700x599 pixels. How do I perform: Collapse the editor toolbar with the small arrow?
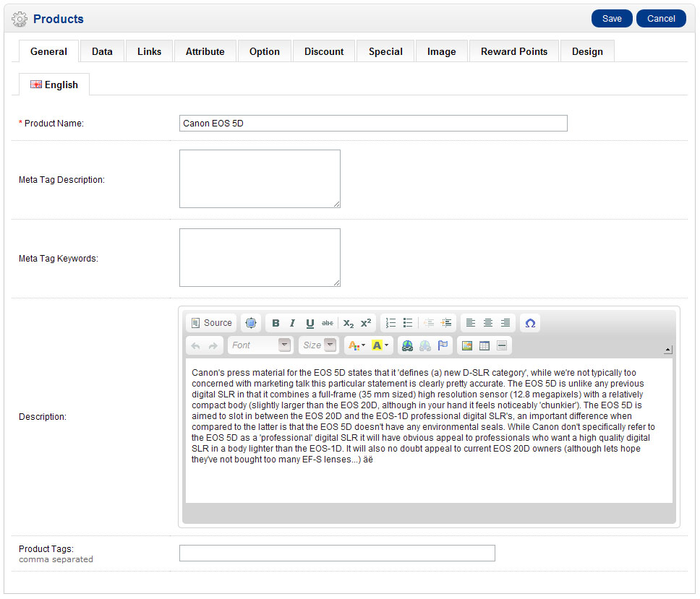(667, 350)
